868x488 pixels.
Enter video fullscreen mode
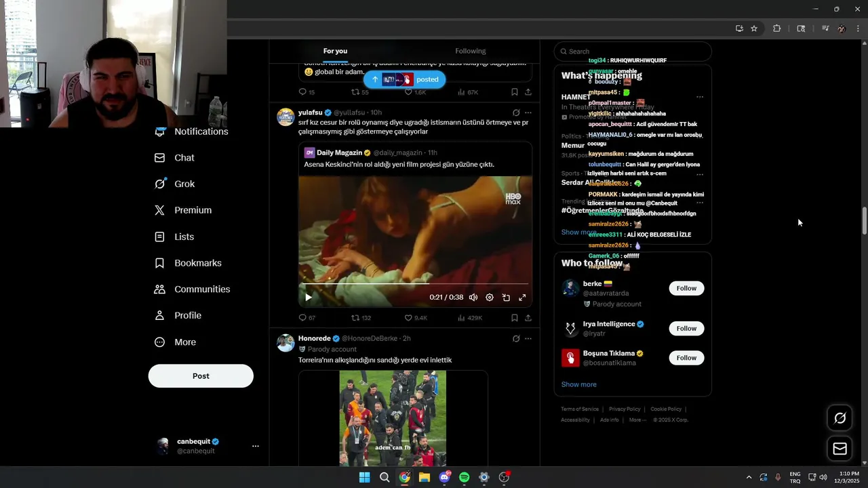coord(522,297)
